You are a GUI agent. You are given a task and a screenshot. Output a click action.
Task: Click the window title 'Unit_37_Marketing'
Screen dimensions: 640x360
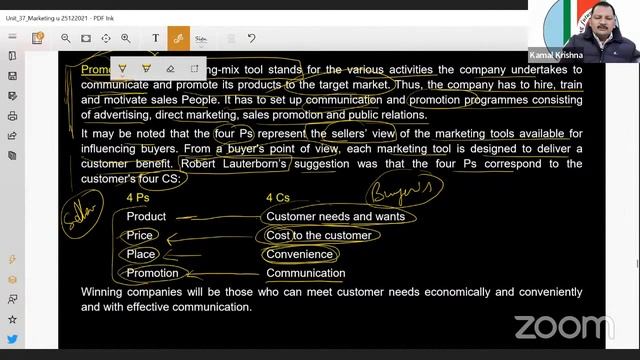[30, 18]
